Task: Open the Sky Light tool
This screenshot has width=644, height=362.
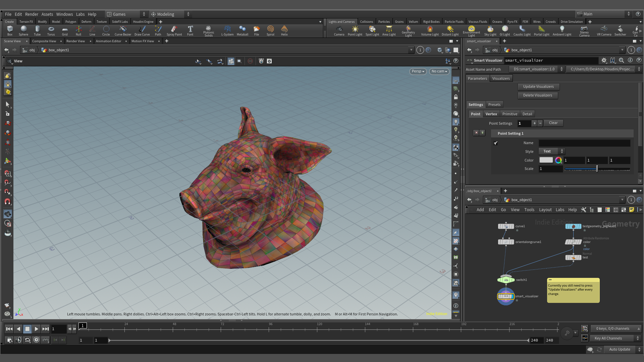Action: (x=490, y=31)
